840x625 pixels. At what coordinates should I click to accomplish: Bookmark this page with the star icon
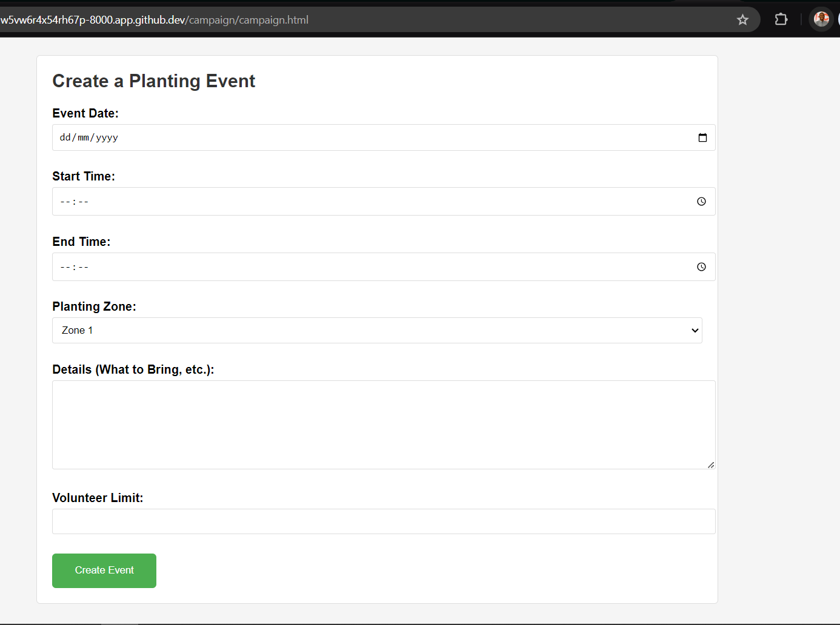pyautogui.click(x=742, y=20)
